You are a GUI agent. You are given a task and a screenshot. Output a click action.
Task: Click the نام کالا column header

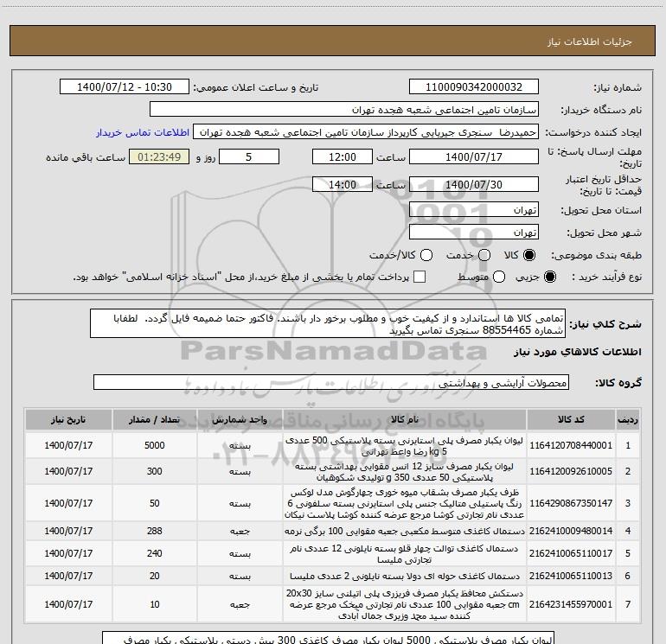point(405,419)
